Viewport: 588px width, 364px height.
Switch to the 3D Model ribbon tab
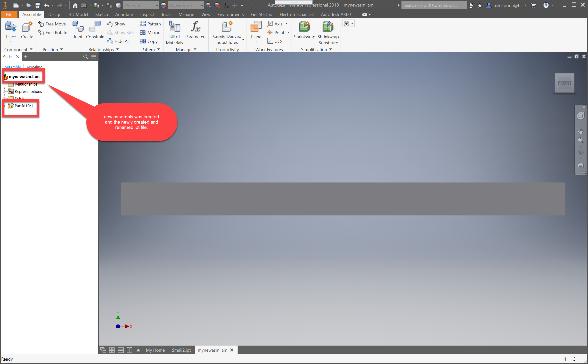click(x=78, y=15)
